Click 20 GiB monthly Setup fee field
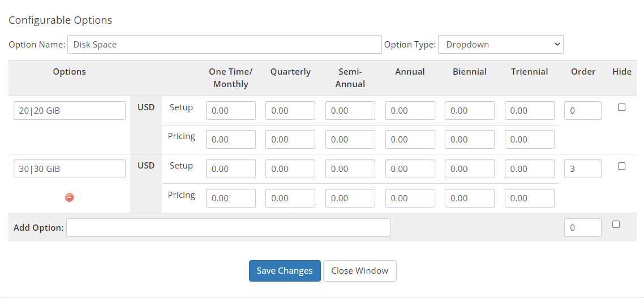Screen dimensions: 644x298 231,110
